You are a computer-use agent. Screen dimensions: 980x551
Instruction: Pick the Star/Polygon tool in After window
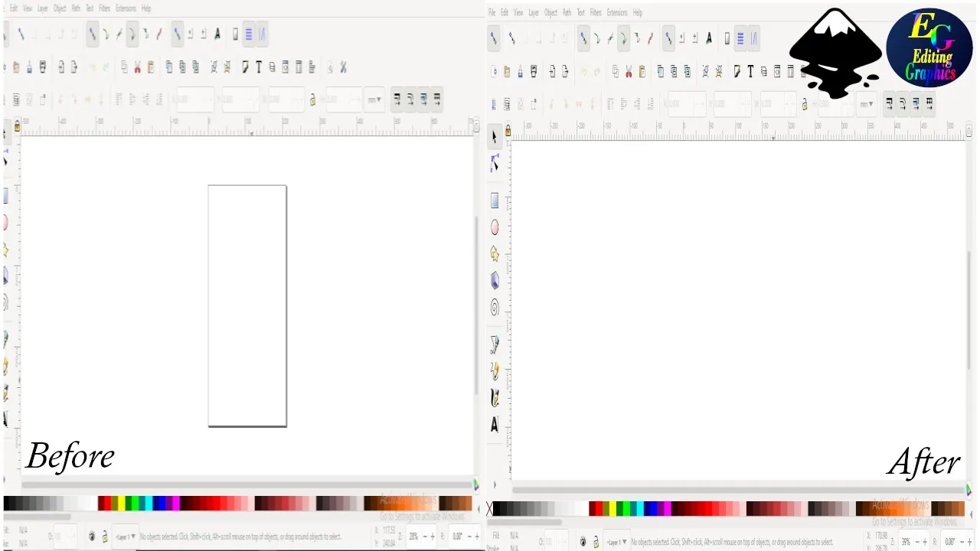click(x=495, y=253)
